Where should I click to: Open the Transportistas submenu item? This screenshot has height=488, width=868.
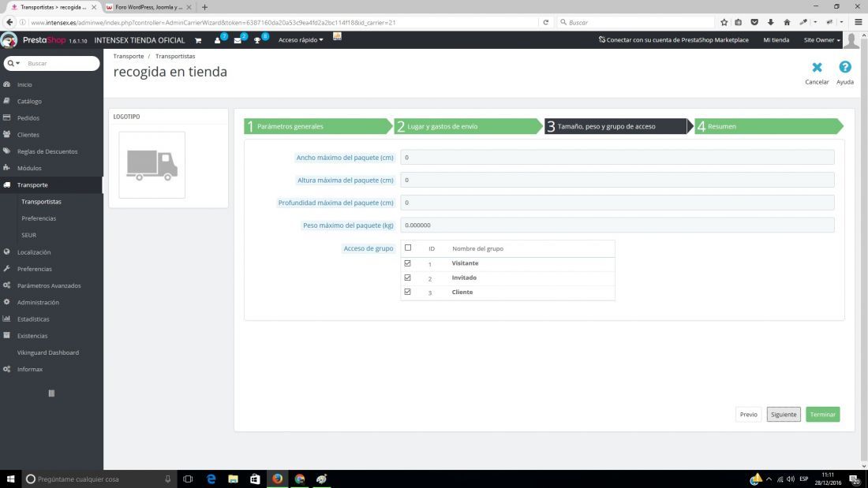41,202
